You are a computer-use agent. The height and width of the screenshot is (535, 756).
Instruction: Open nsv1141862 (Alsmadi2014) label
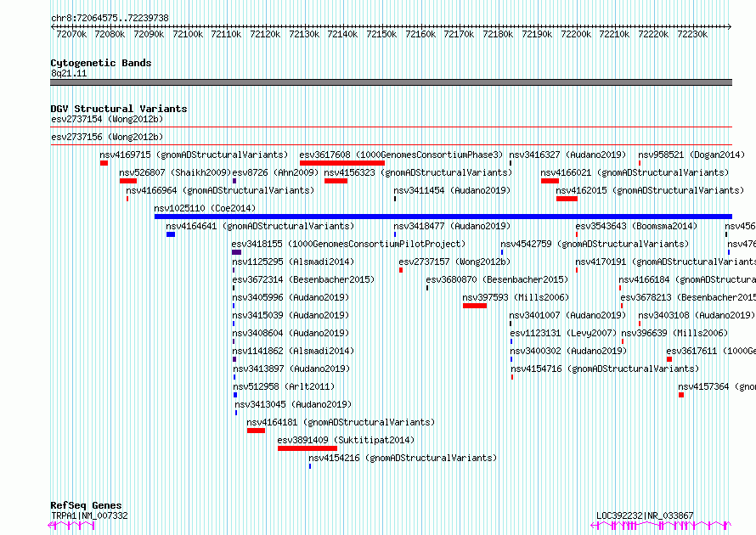click(293, 351)
